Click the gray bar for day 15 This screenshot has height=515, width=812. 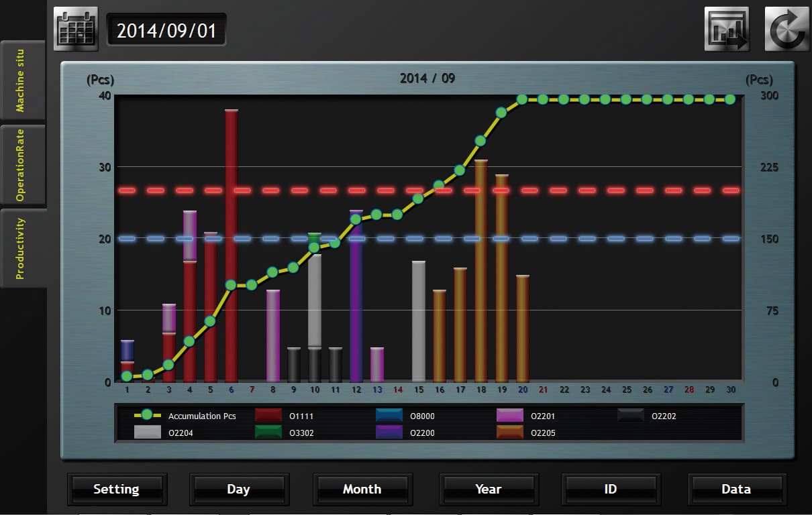pos(419,321)
